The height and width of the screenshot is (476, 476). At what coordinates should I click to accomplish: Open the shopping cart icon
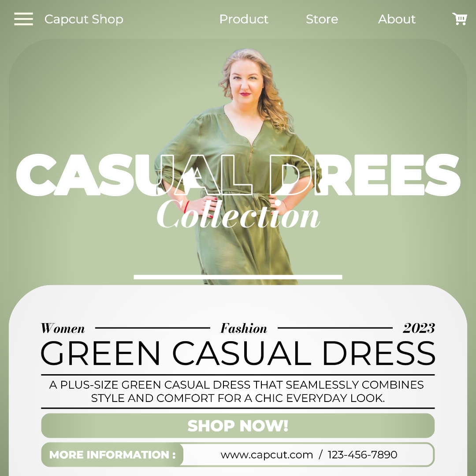(x=460, y=19)
